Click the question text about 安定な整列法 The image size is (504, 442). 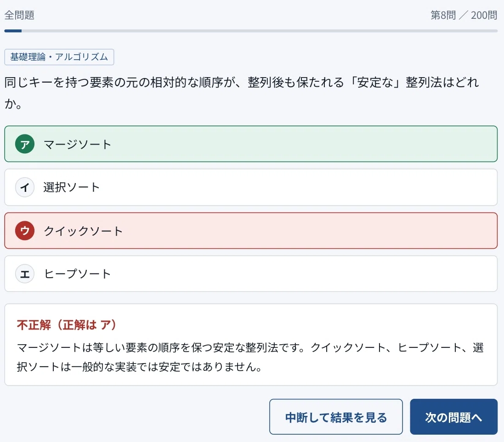241,93
